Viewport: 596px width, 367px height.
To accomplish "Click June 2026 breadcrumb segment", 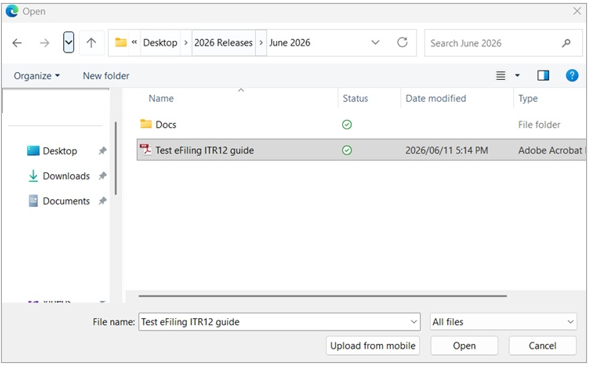I will pyautogui.click(x=290, y=43).
